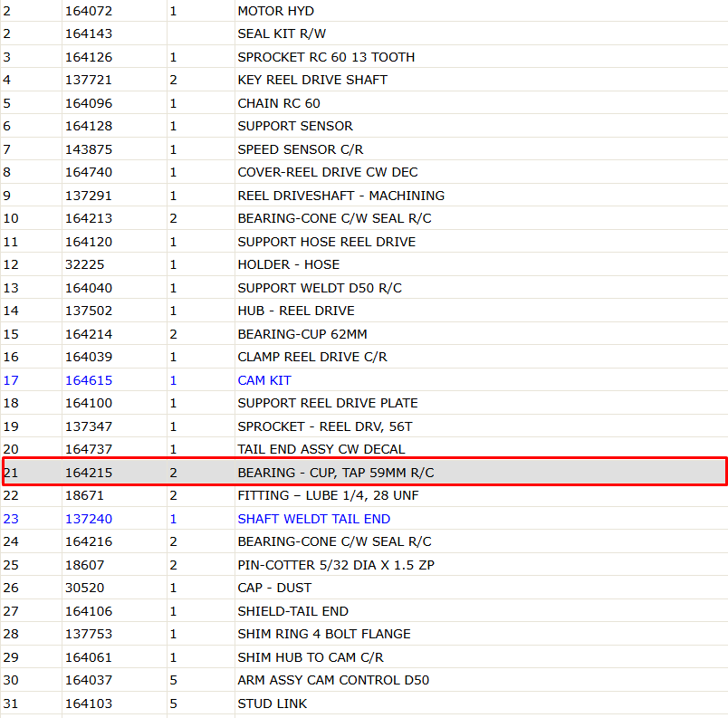Select the MOTOR HYD row

pyautogui.click(x=364, y=11)
